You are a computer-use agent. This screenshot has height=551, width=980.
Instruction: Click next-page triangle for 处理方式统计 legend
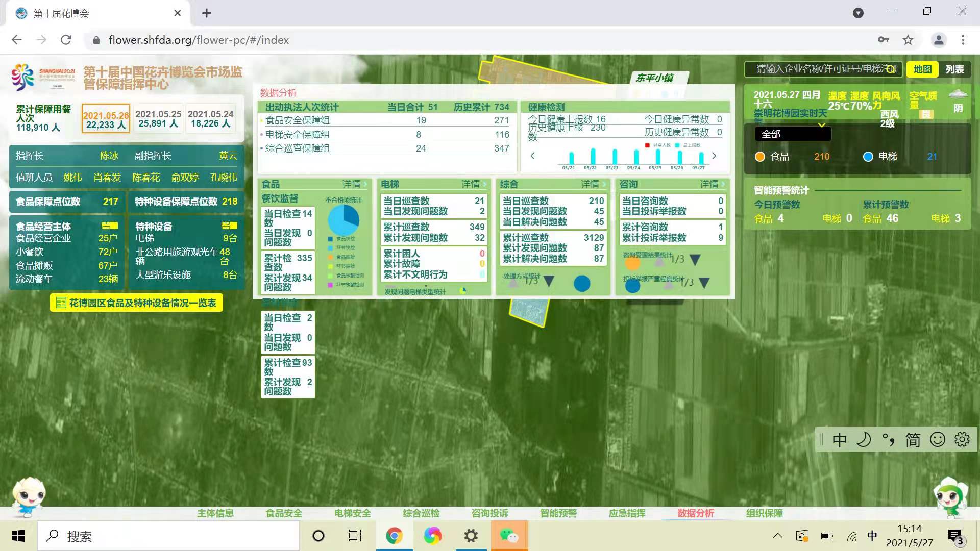(x=549, y=281)
